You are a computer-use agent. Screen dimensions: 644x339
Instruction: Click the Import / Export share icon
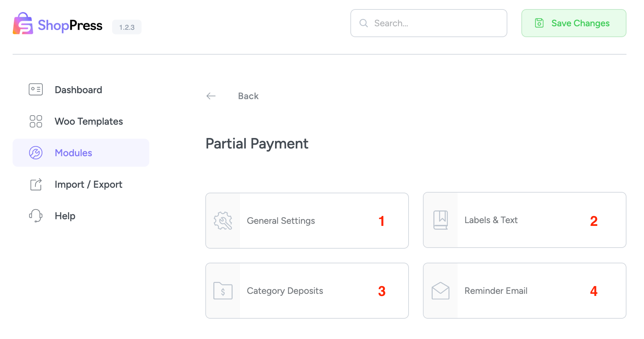pos(35,184)
